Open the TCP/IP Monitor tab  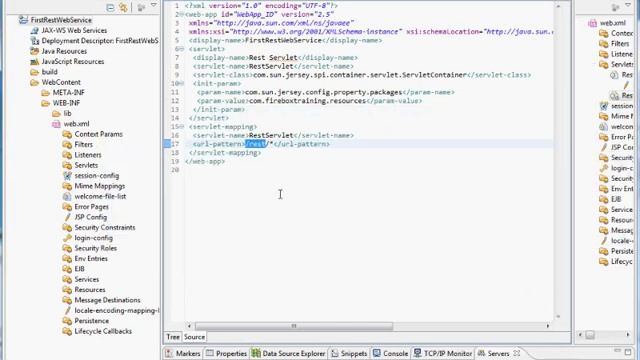click(x=443, y=353)
